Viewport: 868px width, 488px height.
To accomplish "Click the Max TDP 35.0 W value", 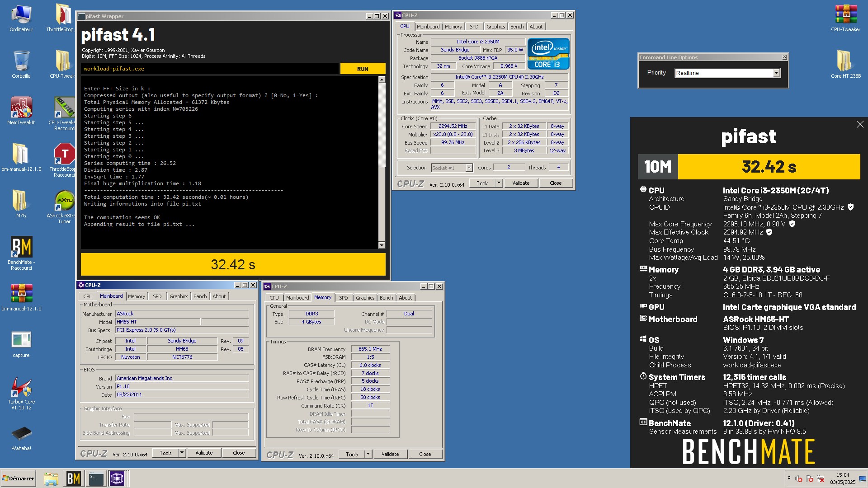I will click(515, 50).
